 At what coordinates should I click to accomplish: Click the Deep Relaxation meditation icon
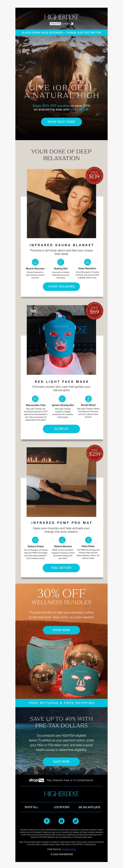88,262
